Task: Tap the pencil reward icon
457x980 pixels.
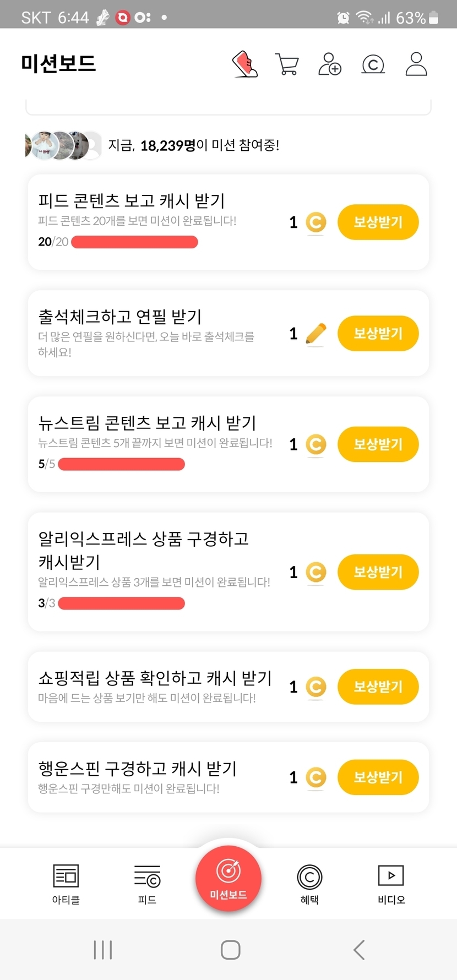Action: coord(315,334)
